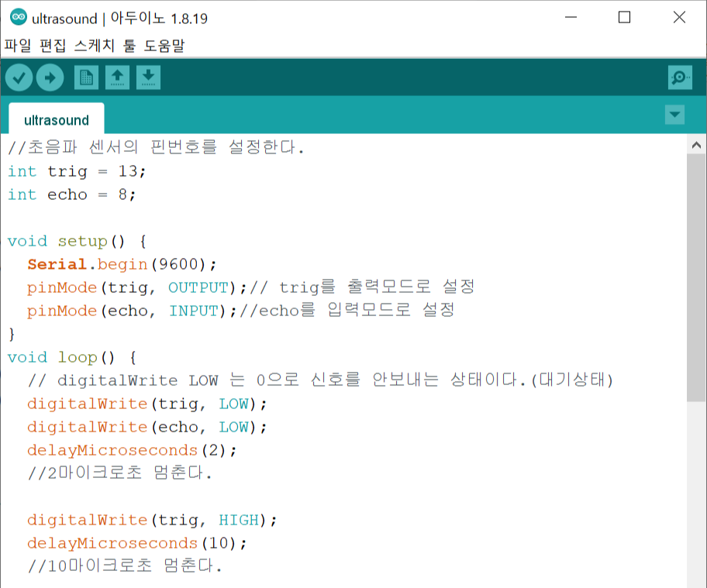
Task: Click the Upload arrow icon
Action: pos(50,78)
